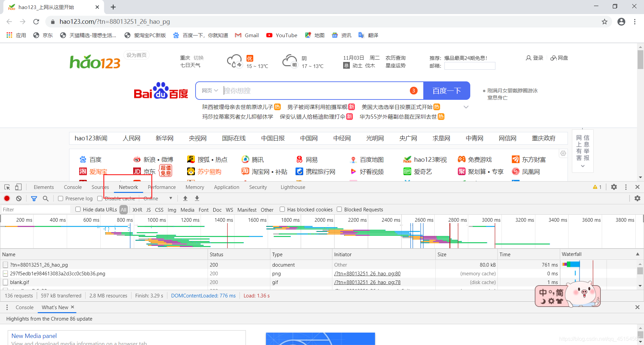Switch to the Console tab in DevTools

(73, 187)
